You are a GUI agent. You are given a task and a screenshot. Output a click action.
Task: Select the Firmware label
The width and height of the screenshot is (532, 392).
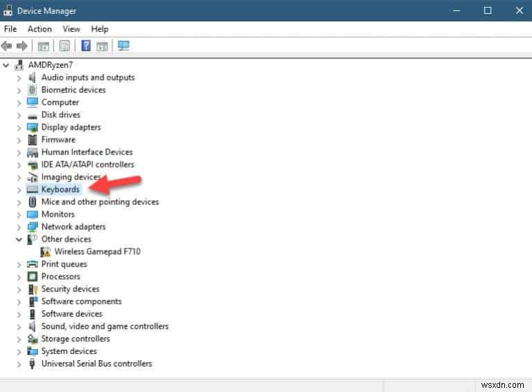[x=58, y=140]
